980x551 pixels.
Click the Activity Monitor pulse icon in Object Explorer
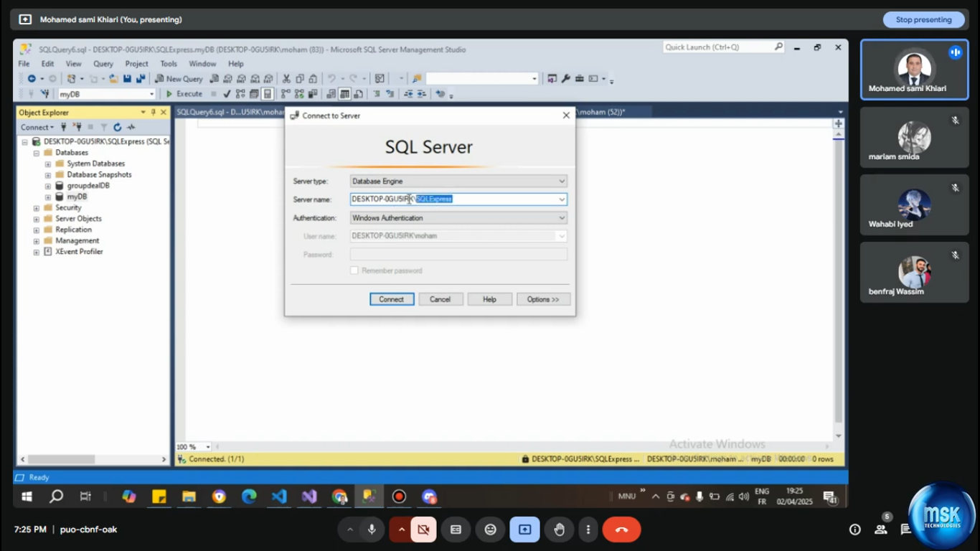pos(131,128)
